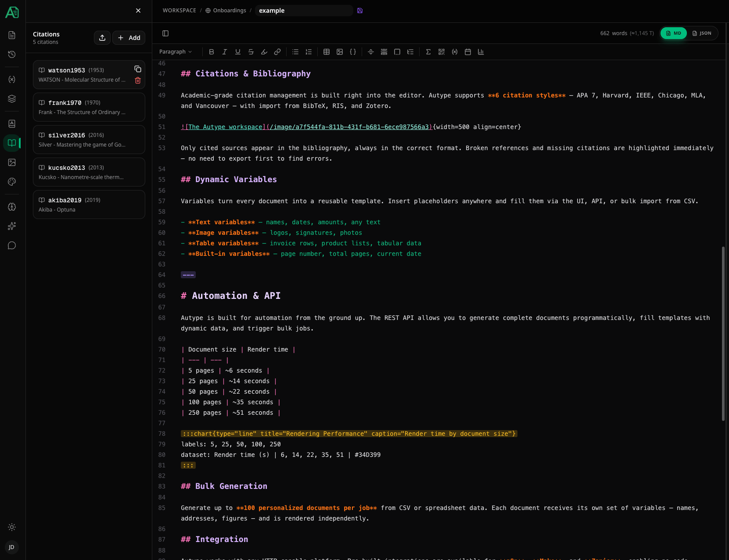Save the document with the disk icon
The height and width of the screenshot is (560, 729).
point(360,11)
